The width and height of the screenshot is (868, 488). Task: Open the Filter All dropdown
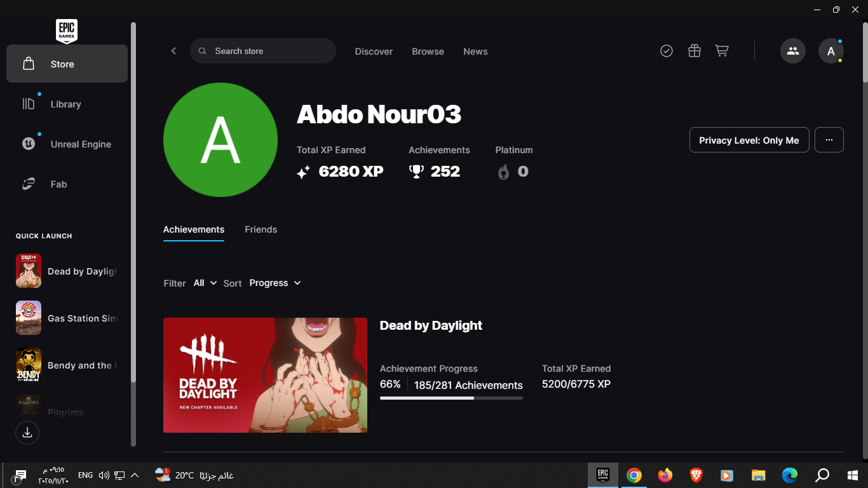pos(205,283)
